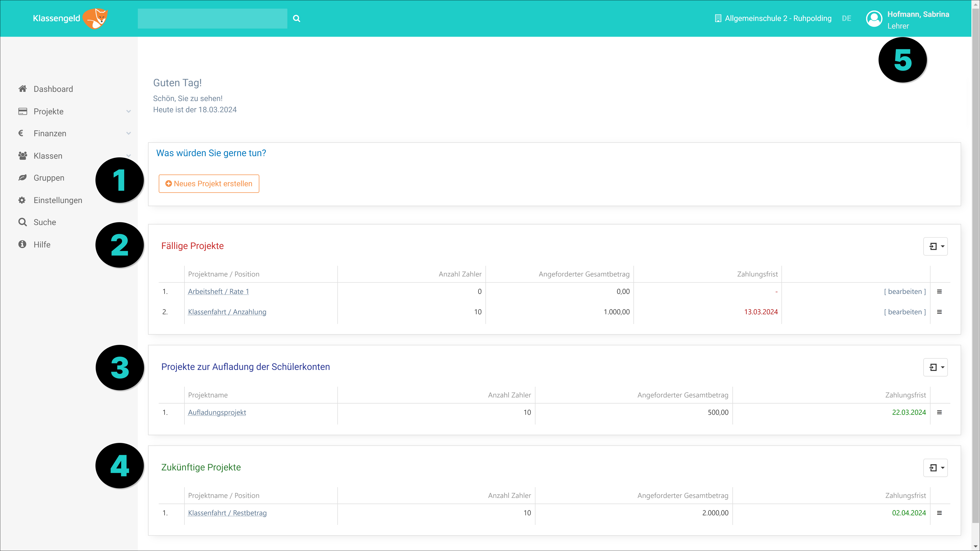This screenshot has width=980, height=551.
Task: Click Fällige Projekte section heading
Action: tap(193, 246)
